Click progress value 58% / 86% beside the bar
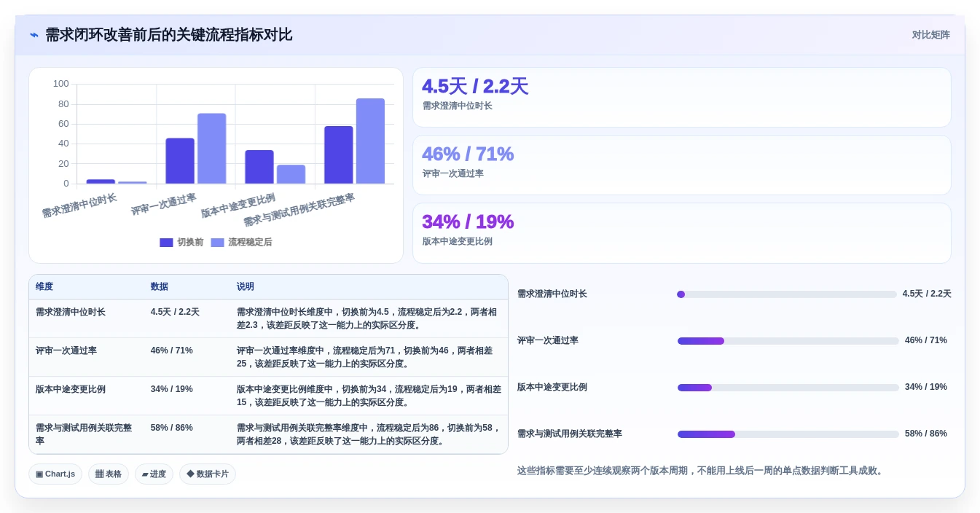This screenshot has height=513, width=980. click(x=926, y=434)
